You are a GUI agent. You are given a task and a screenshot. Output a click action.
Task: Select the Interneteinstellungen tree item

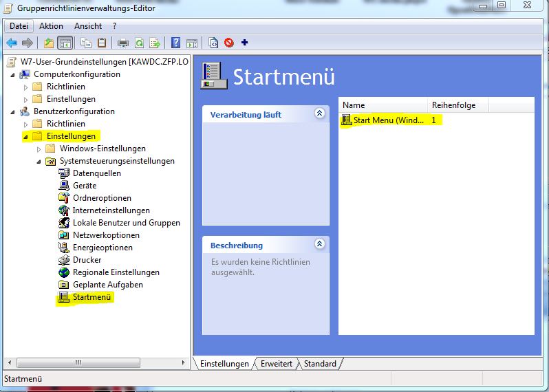click(111, 210)
